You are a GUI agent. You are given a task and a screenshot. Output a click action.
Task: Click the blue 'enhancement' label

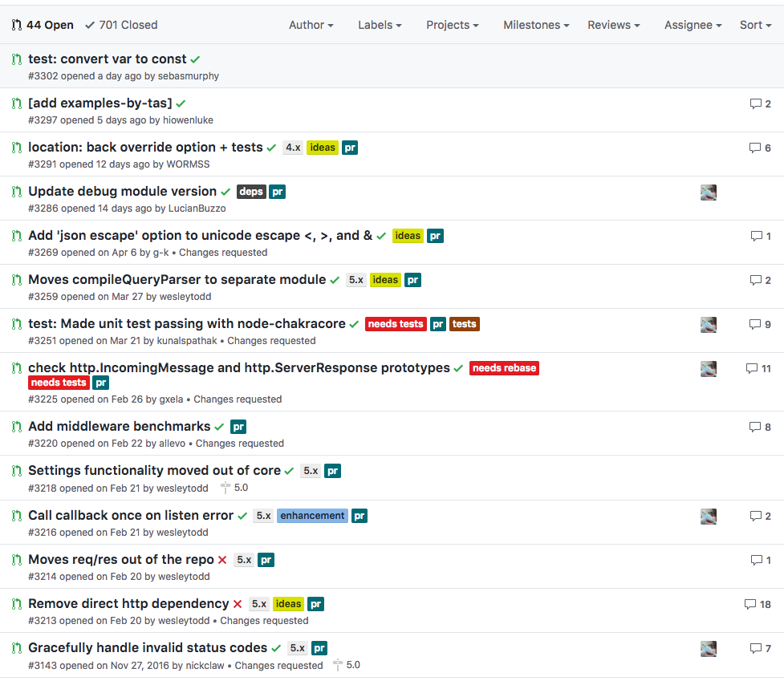point(312,516)
